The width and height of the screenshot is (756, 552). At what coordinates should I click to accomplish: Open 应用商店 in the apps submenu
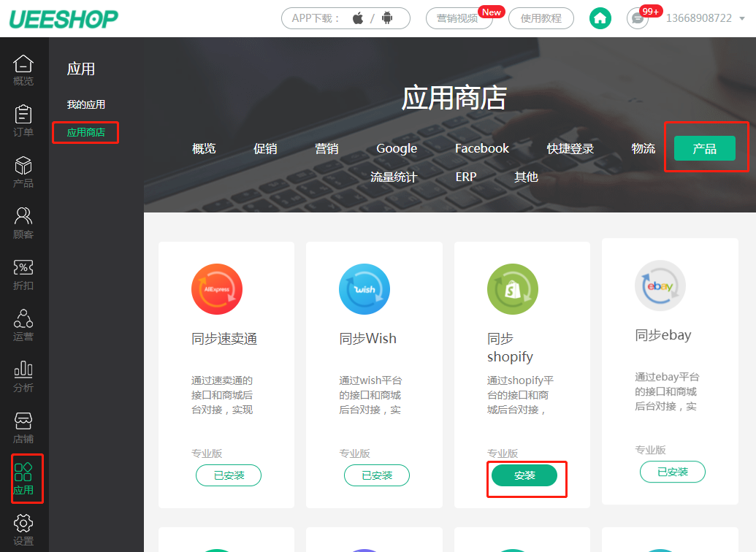(x=85, y=132)
